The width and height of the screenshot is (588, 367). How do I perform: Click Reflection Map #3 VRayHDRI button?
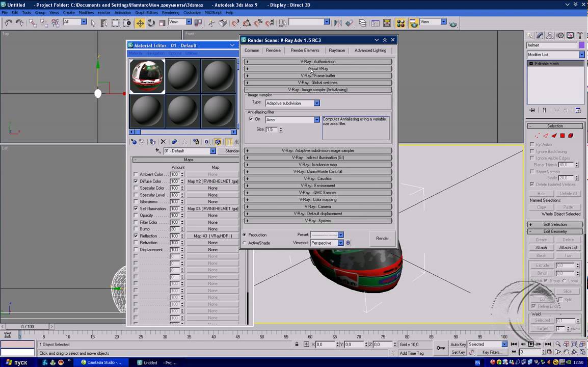tap(212, 236)
